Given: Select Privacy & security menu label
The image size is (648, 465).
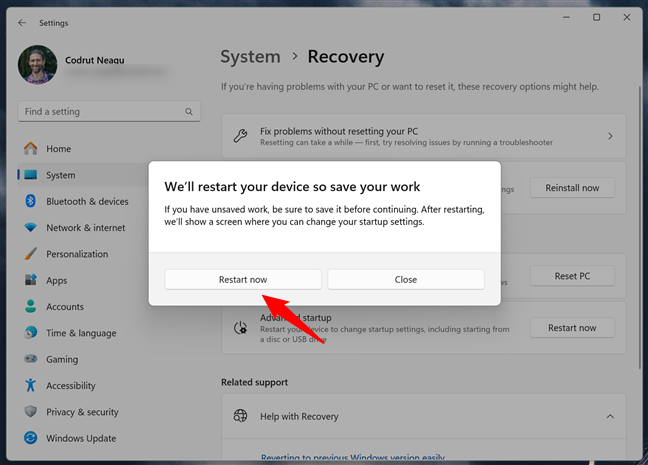Looking at the screenshot, I should (82, 412).
